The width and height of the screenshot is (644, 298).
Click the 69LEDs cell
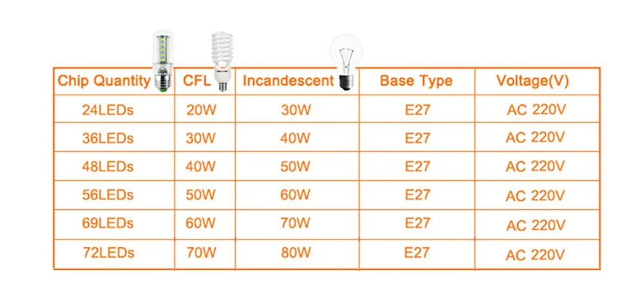[108, 223]
